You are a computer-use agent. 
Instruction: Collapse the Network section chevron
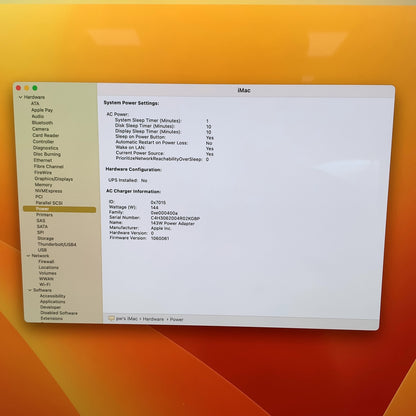(x=28, y=256)
